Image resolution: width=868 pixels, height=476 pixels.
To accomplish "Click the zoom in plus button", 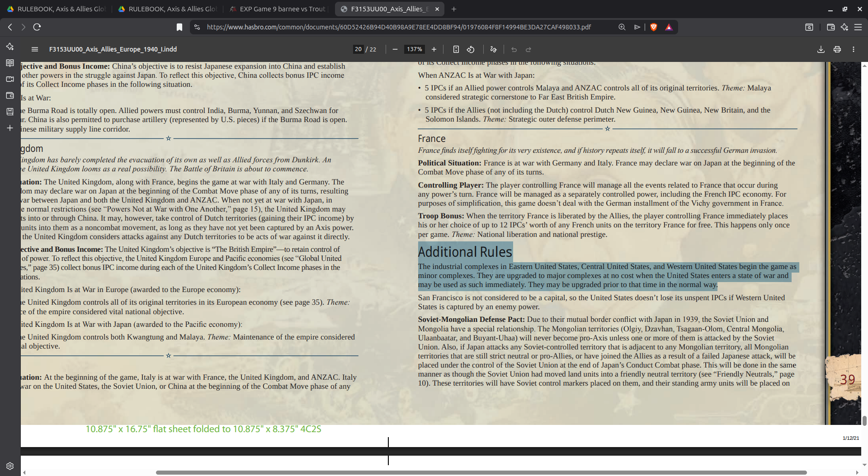I will (x=434, y=49).
